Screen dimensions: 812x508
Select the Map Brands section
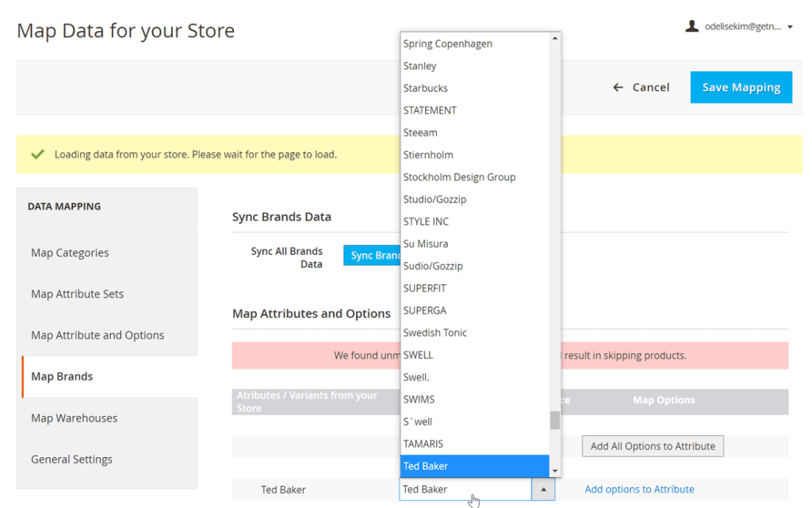62,376
